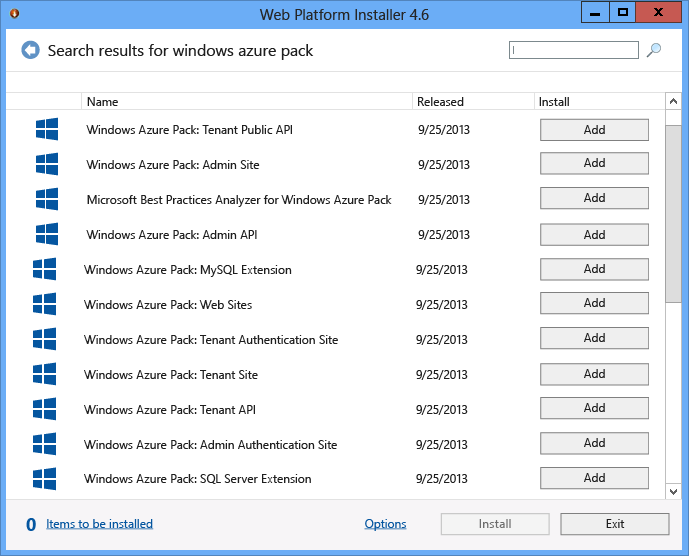
Task: Click the 0 items count number
Action: 31,524
